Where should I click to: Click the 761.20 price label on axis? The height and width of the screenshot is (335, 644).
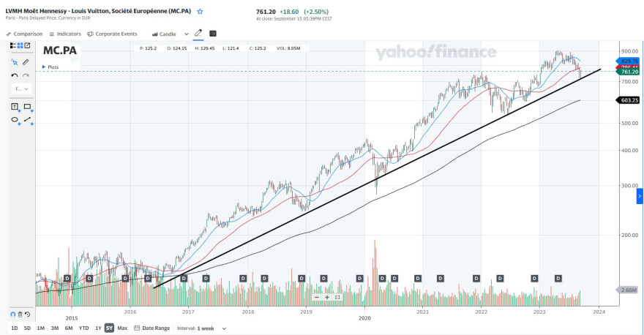pos(629,72)
